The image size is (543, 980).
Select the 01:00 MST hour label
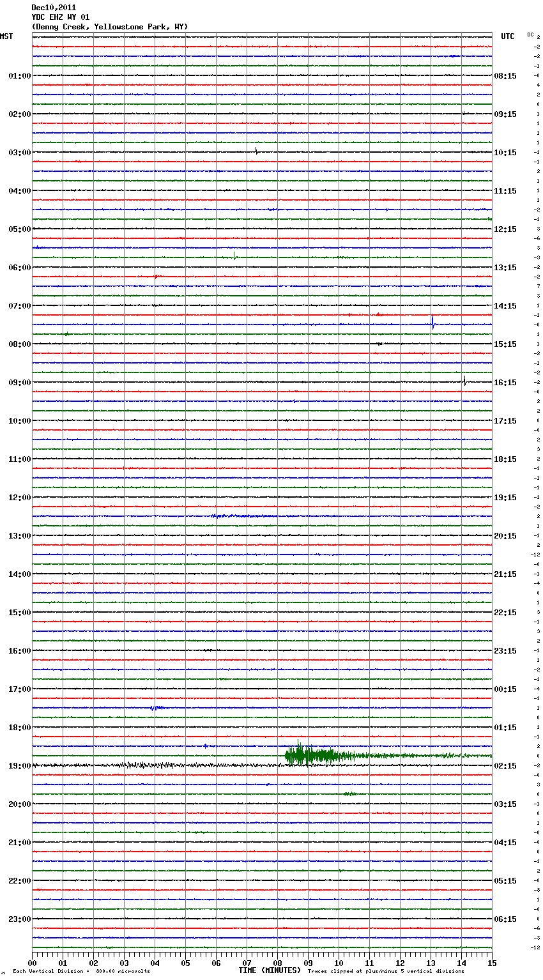(20, 76)
